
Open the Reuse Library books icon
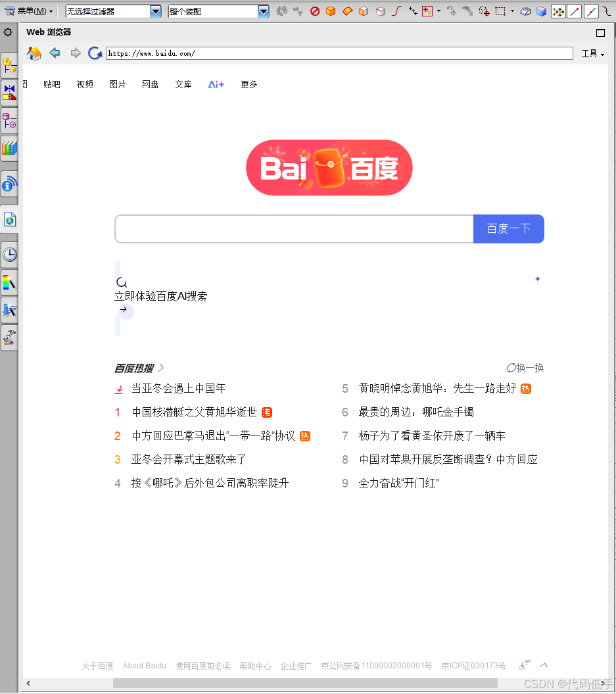[x=10, y=148]
